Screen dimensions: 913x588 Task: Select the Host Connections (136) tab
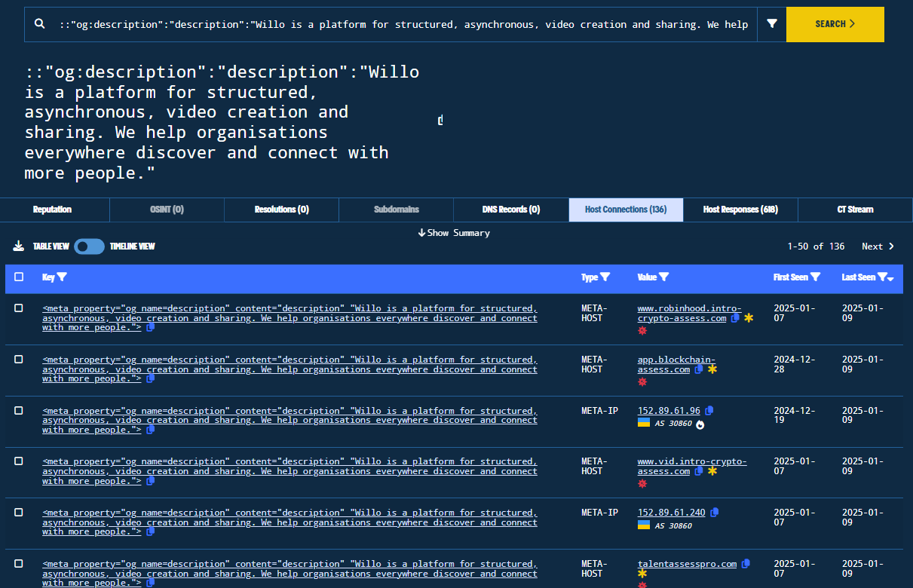[x=626, y=210]
